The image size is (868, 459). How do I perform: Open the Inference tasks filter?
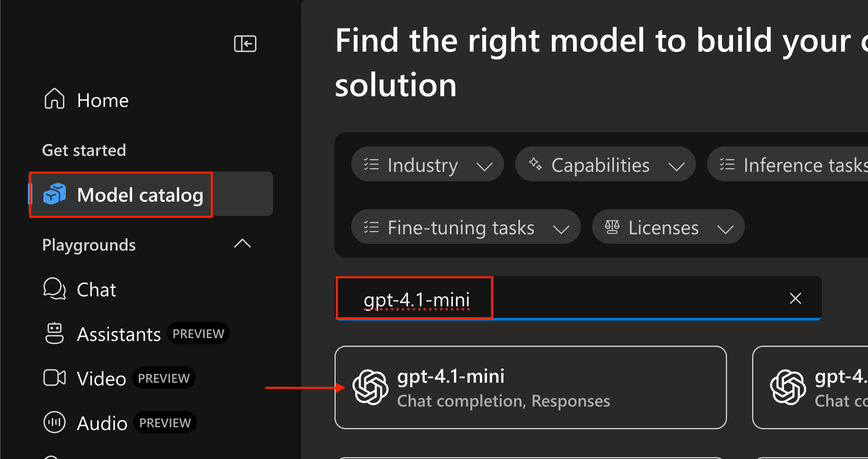tap(791, 165)
